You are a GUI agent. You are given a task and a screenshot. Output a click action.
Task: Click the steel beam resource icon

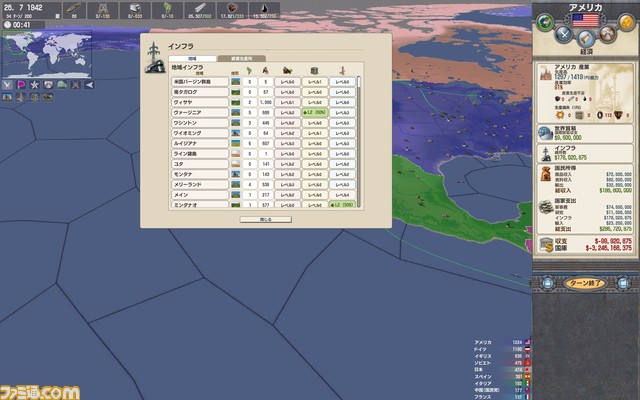(200, 8)
